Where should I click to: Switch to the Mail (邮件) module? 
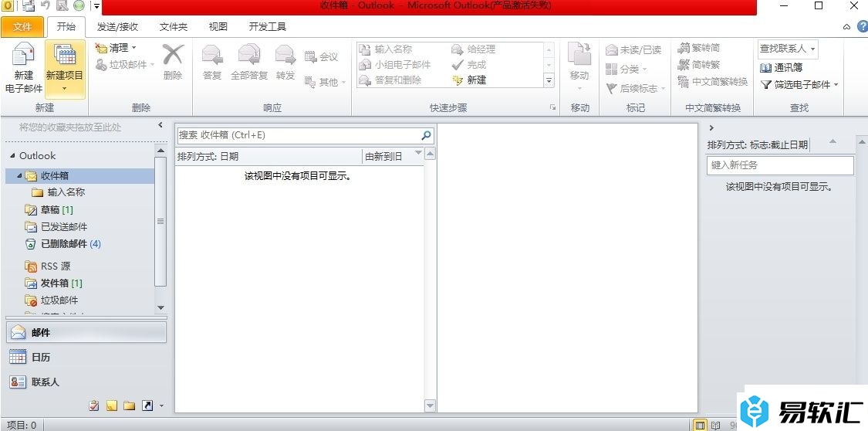pos(86,332)
